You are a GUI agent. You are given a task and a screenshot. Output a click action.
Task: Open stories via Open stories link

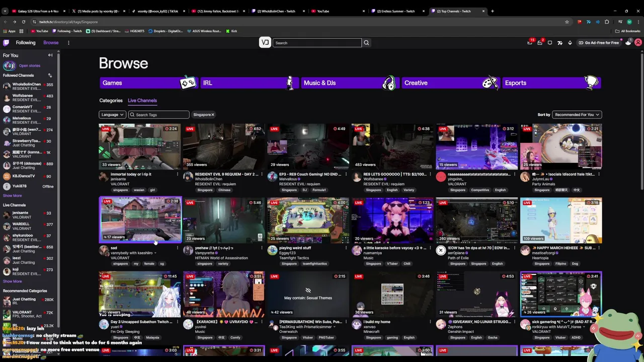click(x=30, y=66)
